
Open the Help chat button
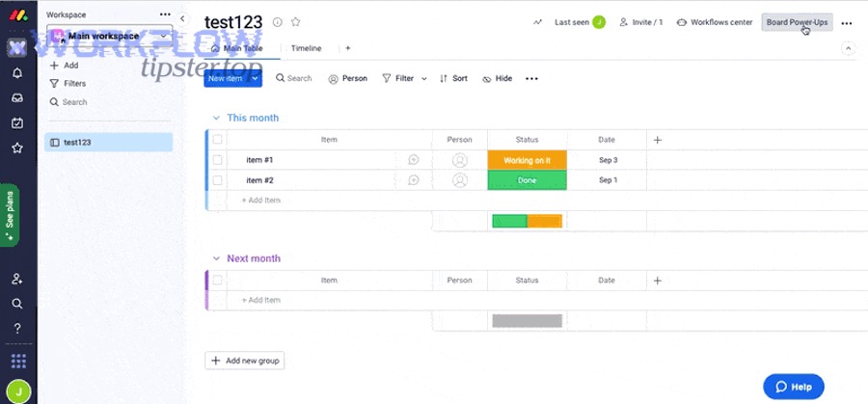coord(794,387)
